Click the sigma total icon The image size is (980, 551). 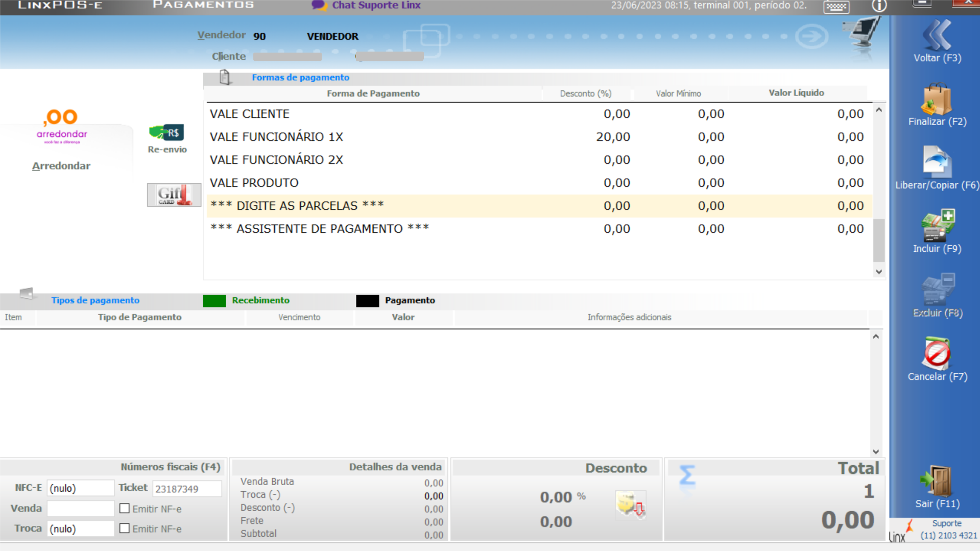coord(687,475)
